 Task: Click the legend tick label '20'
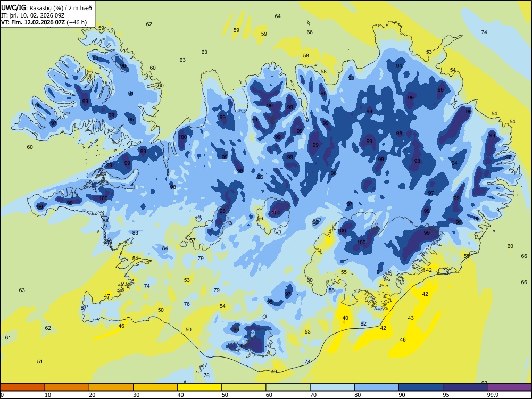92,395
